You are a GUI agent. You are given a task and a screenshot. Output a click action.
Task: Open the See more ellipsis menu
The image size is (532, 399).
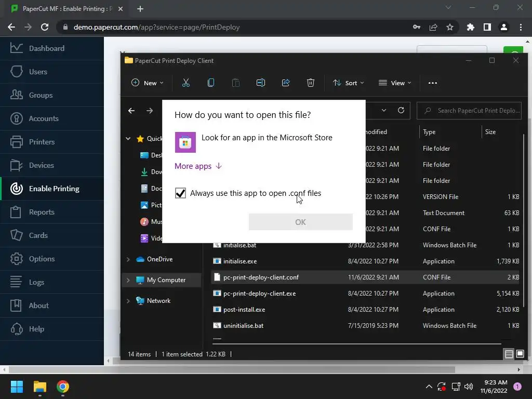click(433, 83)
